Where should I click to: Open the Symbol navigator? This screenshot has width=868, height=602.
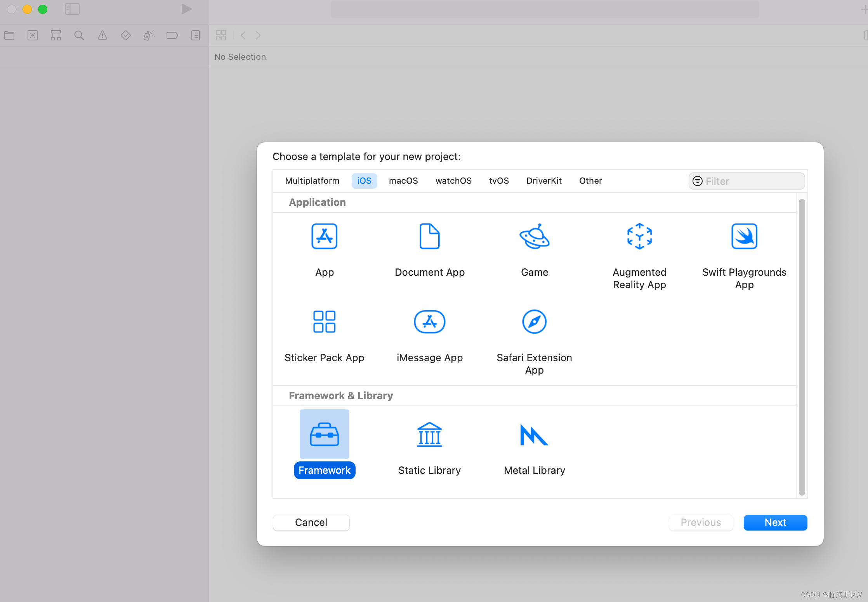coord(56,36)
